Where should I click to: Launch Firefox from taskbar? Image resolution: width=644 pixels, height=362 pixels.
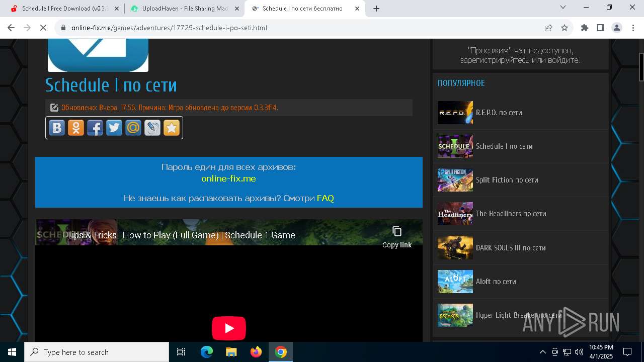256,352
